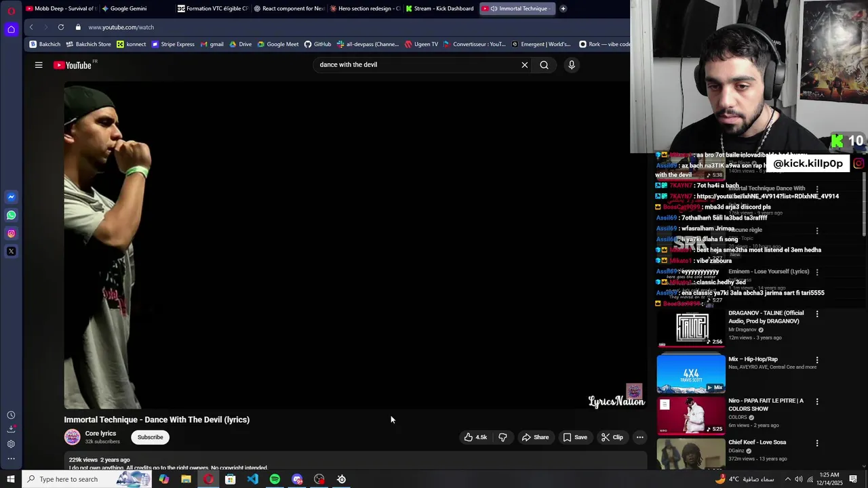This screenshot has width=868, height=488.
Task: Open Downloads in the Opera sidebar
Action: (11, 429)
